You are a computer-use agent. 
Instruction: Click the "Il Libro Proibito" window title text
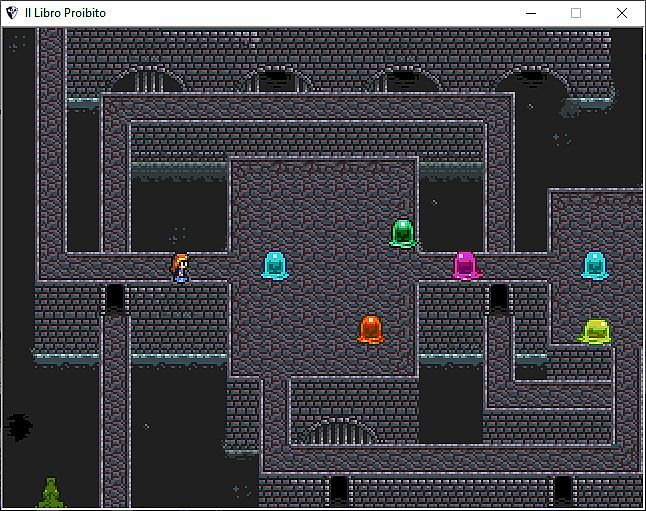pyautogui.click(x=65, y=13)
